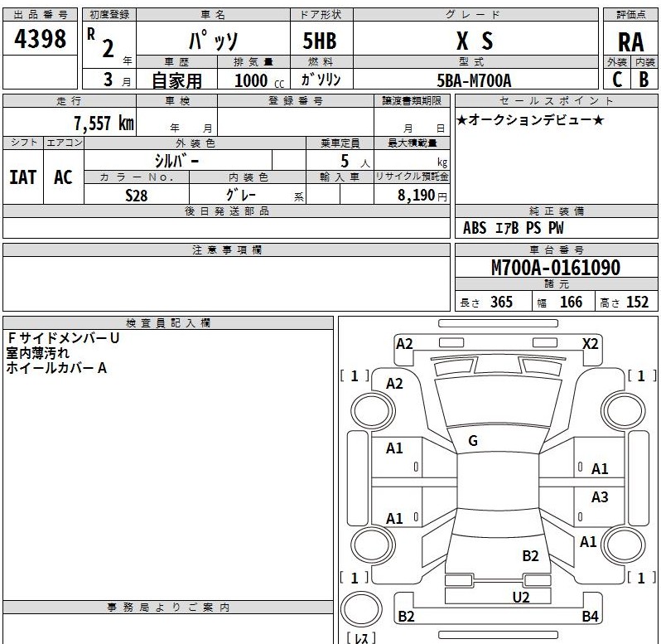Screen dimensions: 661x644
Task: Select the exterior color シルバー
Action: point(176,161)
